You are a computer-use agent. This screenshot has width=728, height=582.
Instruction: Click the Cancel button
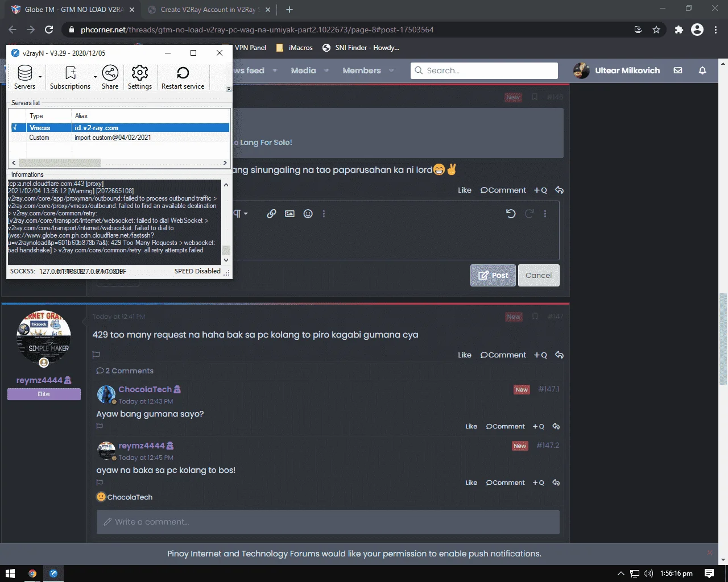[539, 275]
